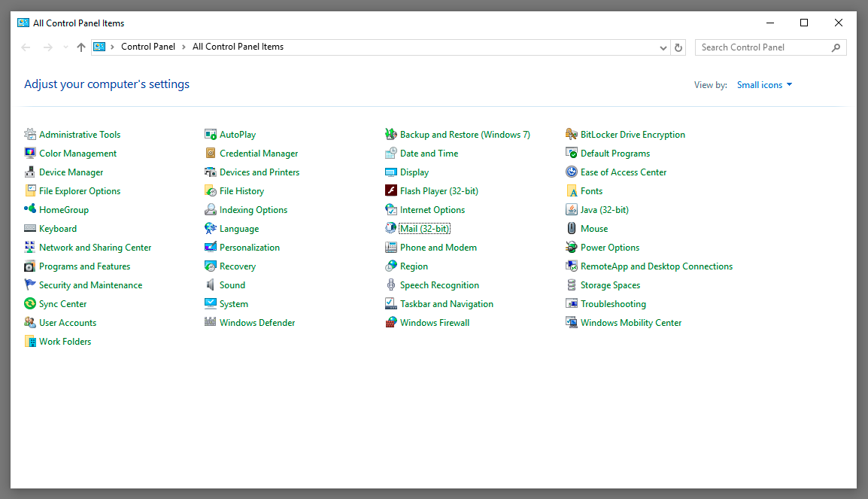
Task: Click the Search Control Panel field
Action: click(763, 47)
